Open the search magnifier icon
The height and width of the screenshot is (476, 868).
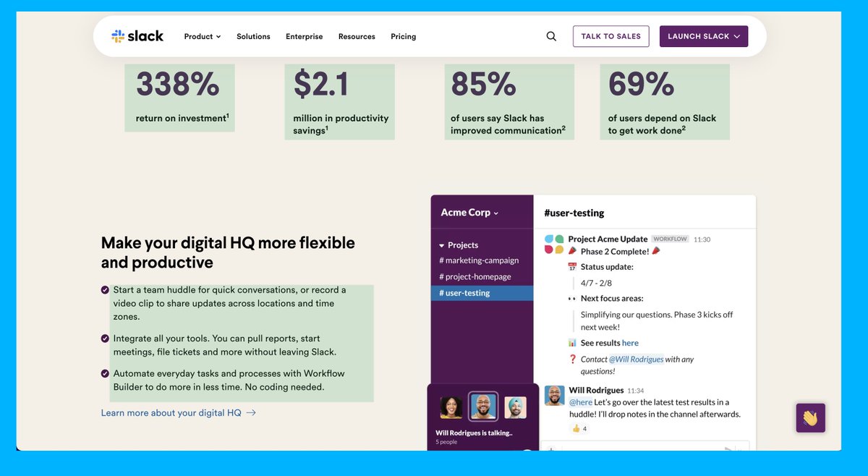[551, 36]
